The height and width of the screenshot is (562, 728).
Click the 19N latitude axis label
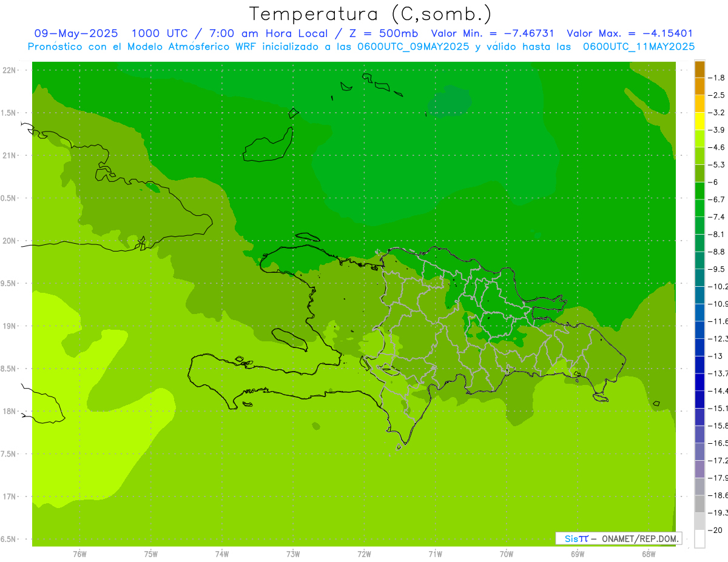pyautogui.click(x=9, y=326)
